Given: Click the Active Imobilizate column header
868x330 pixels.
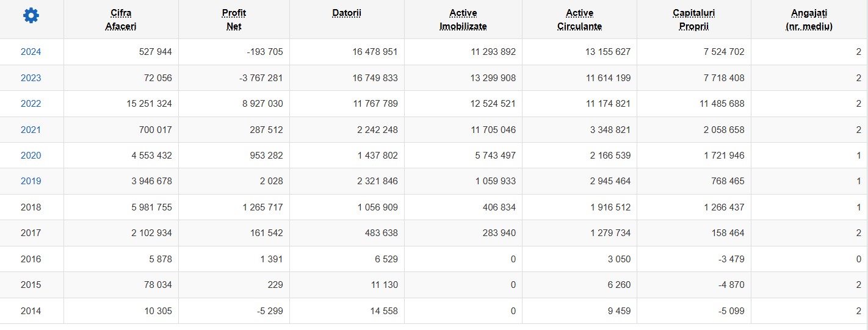Looking at the screenshot, I should click(x=463, y=20).
